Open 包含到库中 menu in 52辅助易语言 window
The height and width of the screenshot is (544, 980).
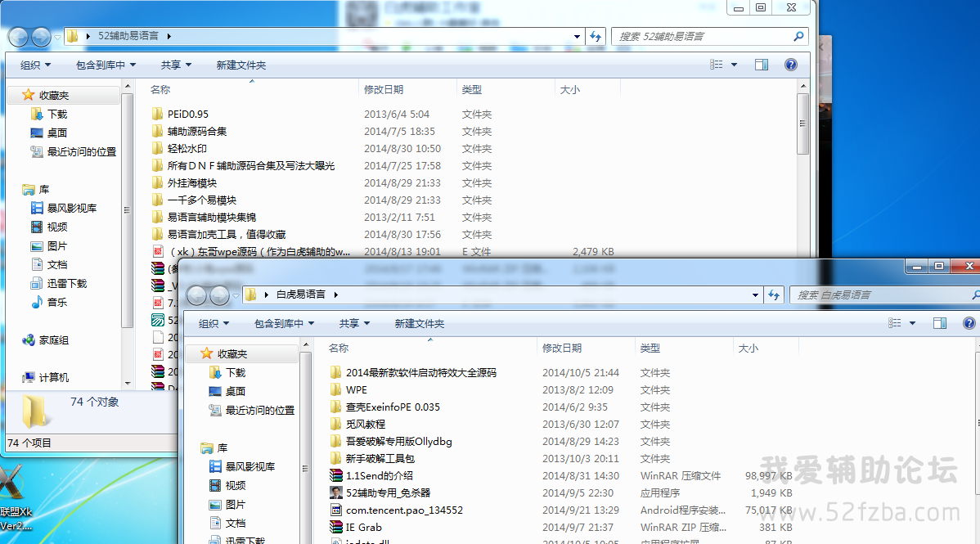click(x=106, y=65)
